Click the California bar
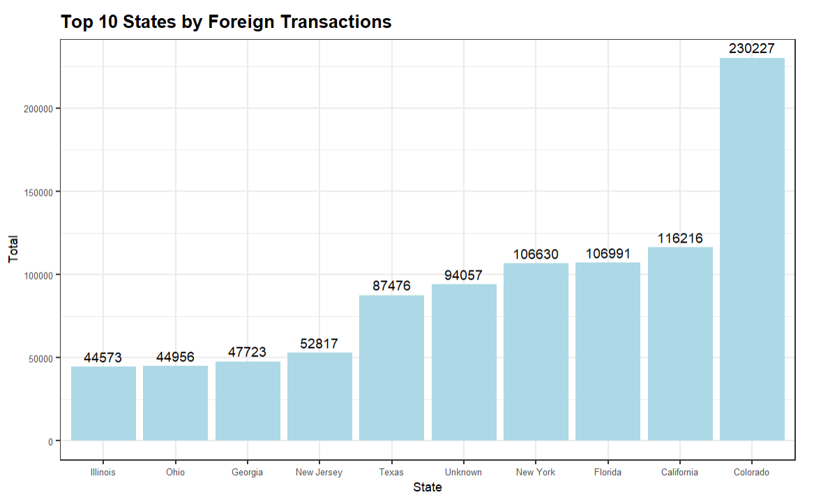The image size is (814, 504). [x=680, y=344]
